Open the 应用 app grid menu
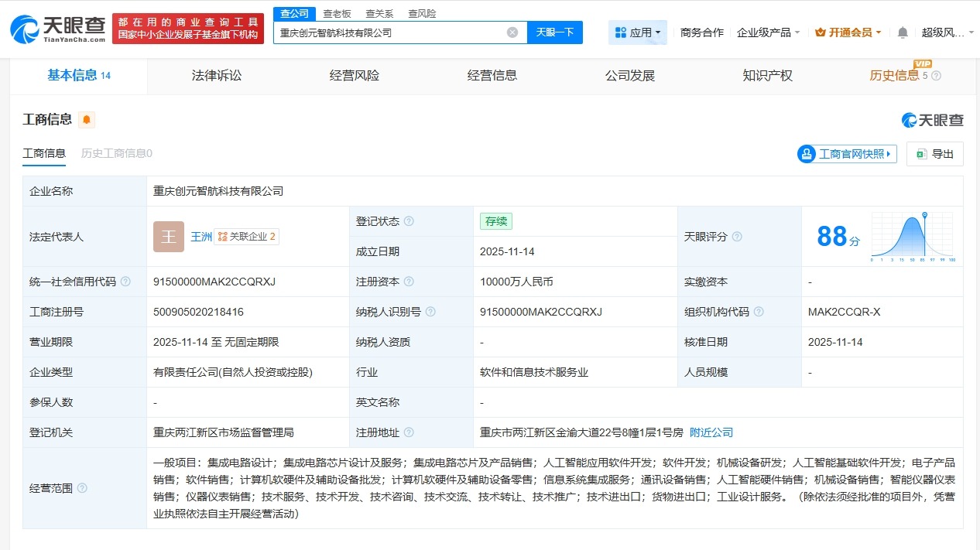 (x=637, y=32)
